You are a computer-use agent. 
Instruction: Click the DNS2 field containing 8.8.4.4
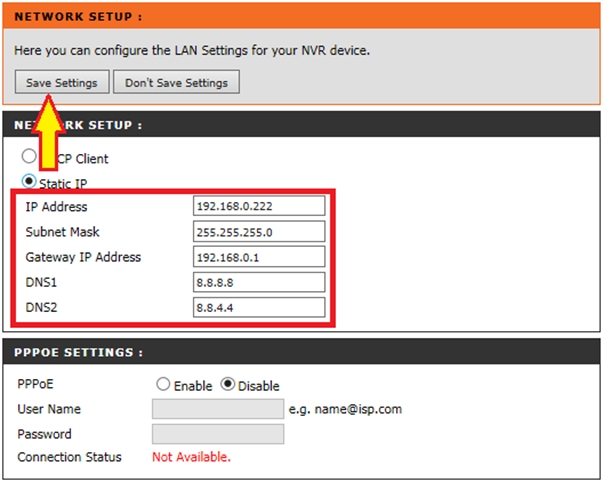pyautogui.click(x=259, y=308)
